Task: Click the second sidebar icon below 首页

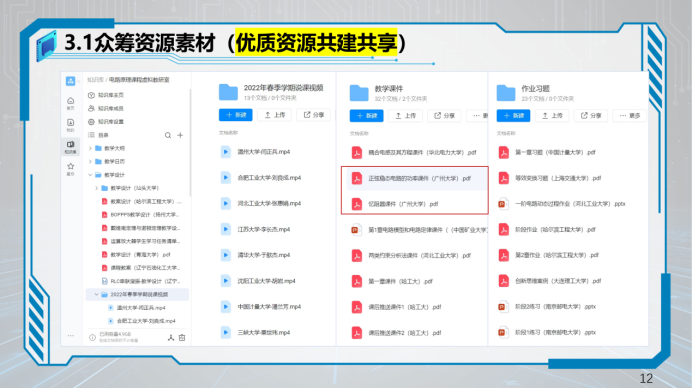Action: [x=71, y=125]
